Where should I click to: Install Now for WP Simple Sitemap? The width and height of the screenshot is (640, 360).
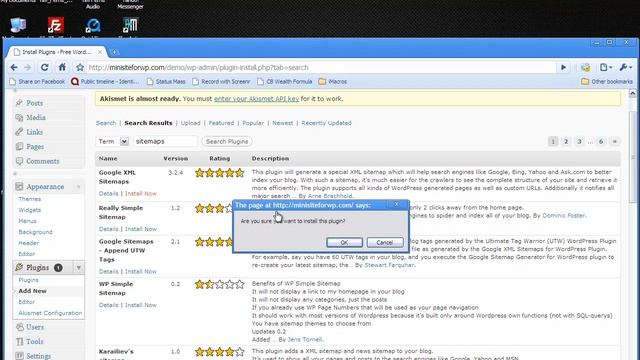coord(140,305)
